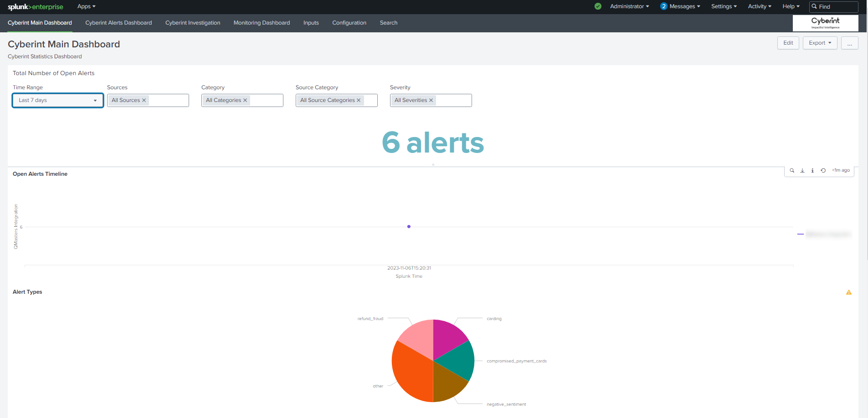Screen dimensions: 868x418
Task: Click the purple legend marker on timeline
Action: point(800,234)
